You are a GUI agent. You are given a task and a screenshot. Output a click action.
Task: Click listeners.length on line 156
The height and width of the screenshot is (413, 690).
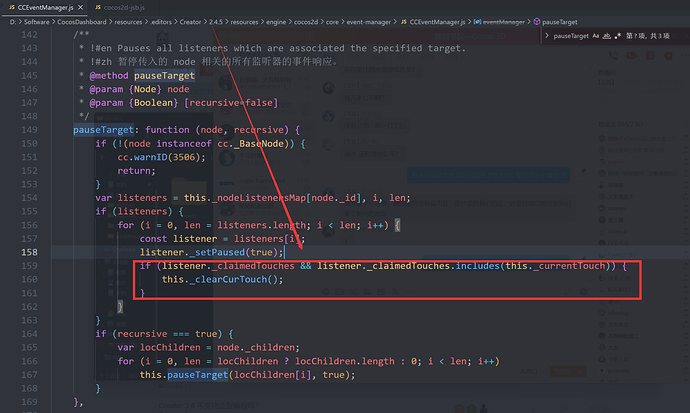click(x=261, y=225)
